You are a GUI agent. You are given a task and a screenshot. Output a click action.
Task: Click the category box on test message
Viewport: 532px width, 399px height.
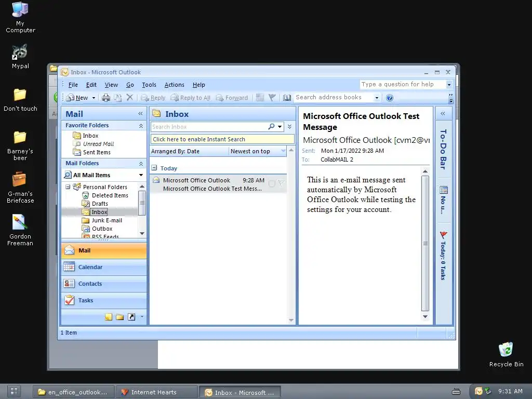(272, 184)
